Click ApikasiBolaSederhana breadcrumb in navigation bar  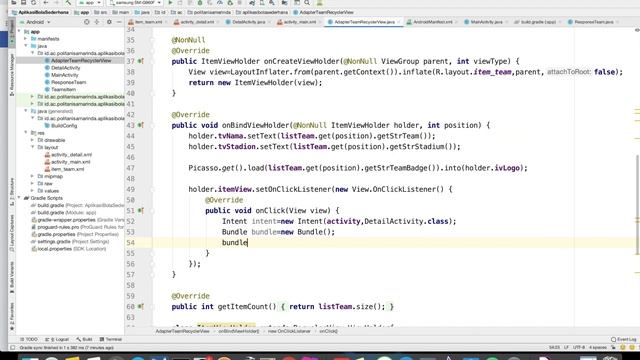pyautogui.click(x=40, y=13)
